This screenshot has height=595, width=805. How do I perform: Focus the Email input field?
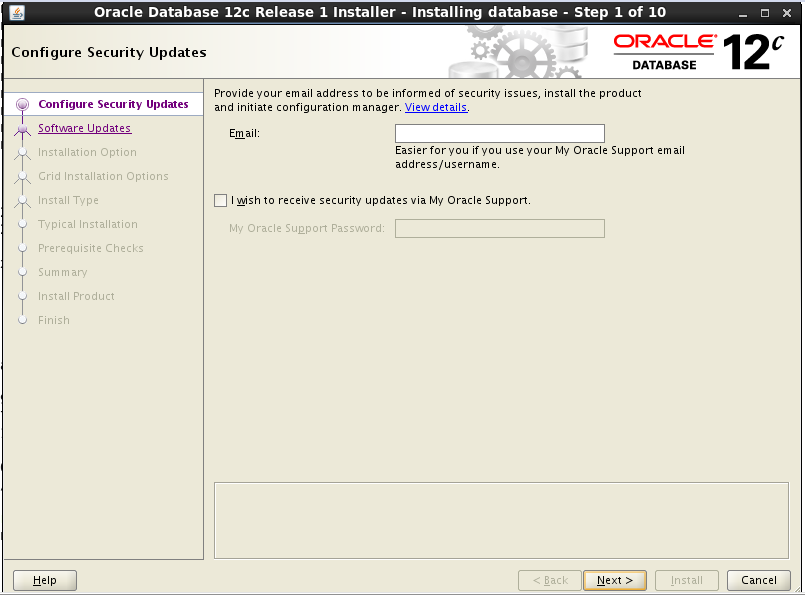[x=500, y=133]
